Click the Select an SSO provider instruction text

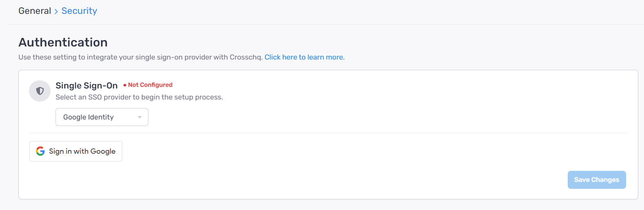(139, 97)
